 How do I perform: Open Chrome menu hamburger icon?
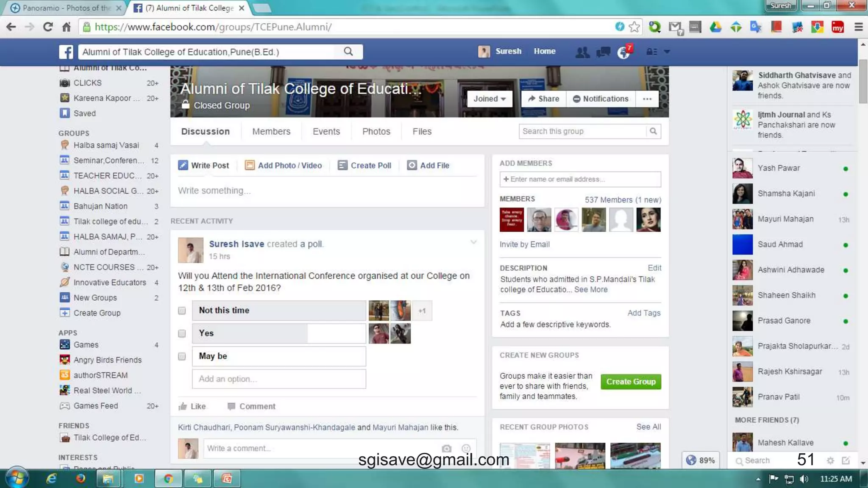click(x=859, y=27)
